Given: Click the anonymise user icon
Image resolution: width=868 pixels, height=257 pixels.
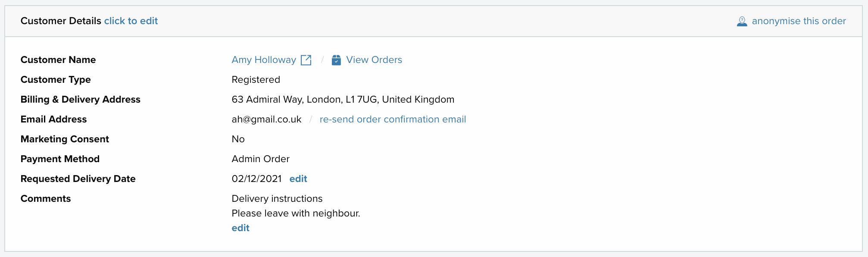Looking at the screenshot, I should (742, 21).
